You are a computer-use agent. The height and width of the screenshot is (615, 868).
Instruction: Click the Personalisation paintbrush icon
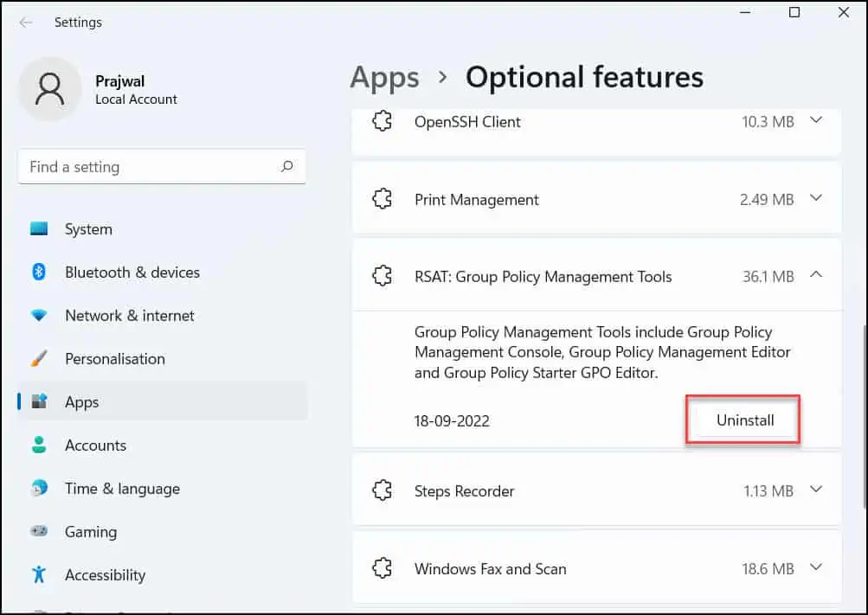(39, 358)
